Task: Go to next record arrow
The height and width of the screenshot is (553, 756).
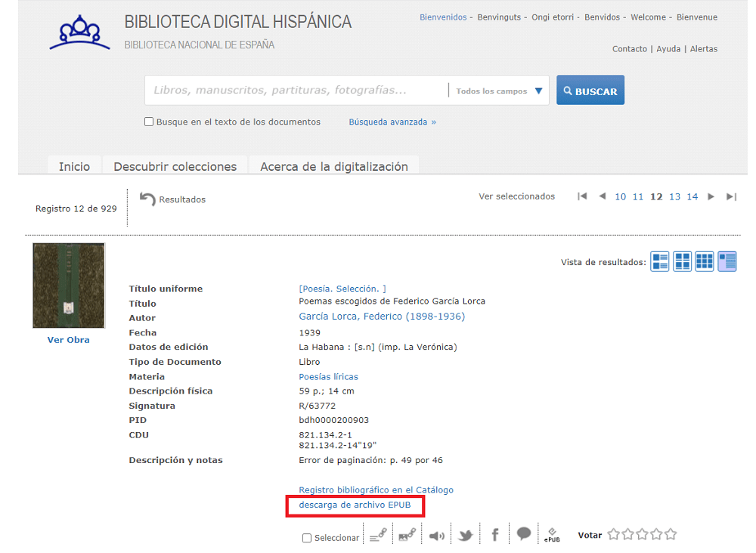Action: 711,196
